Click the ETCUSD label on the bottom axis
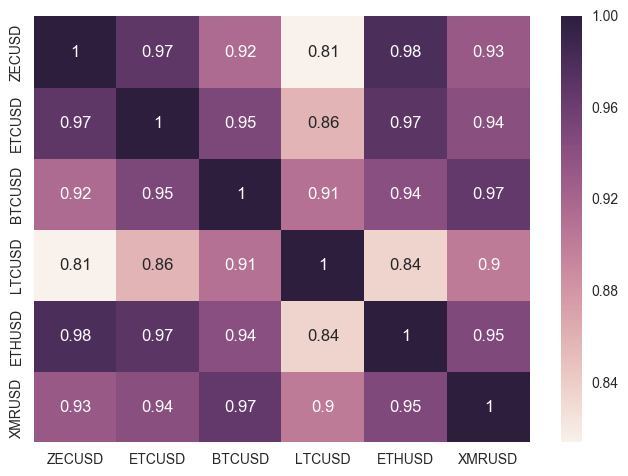Screen dimensions: 628x476 (157, 459)
